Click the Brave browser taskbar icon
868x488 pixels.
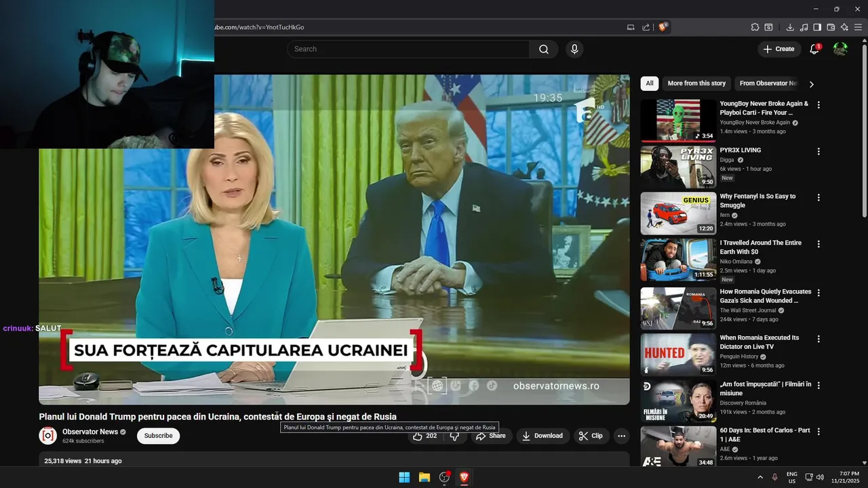point(465,477)
